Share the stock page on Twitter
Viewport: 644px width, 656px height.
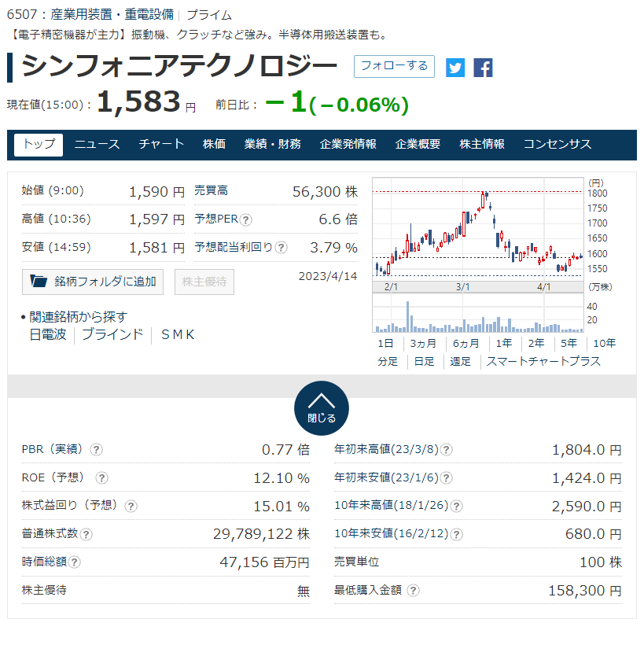455,68
